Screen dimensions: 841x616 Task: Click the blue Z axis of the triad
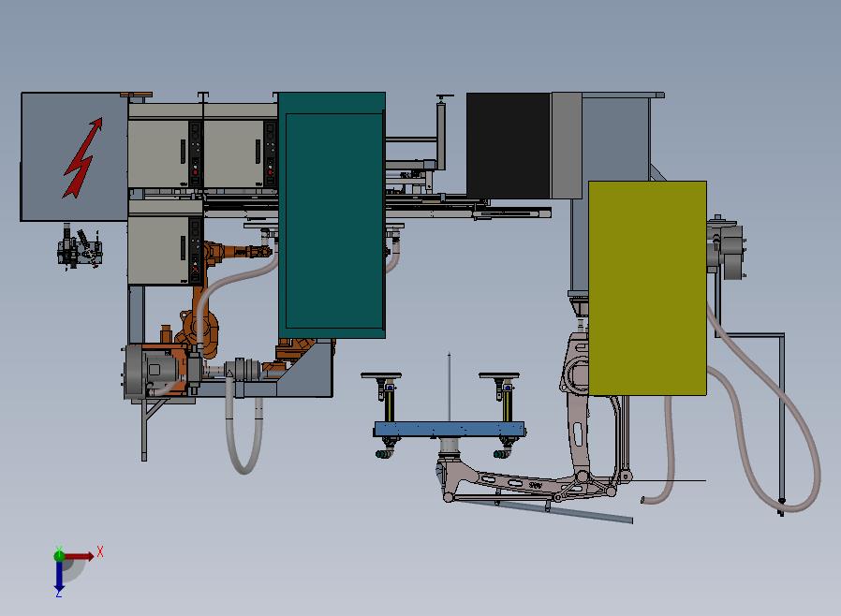pos(59,576)
